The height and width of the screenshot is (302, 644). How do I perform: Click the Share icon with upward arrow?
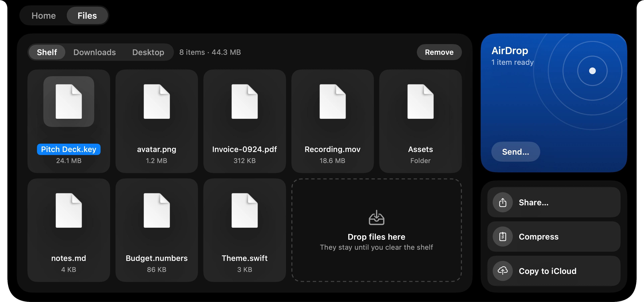(503, 202)
